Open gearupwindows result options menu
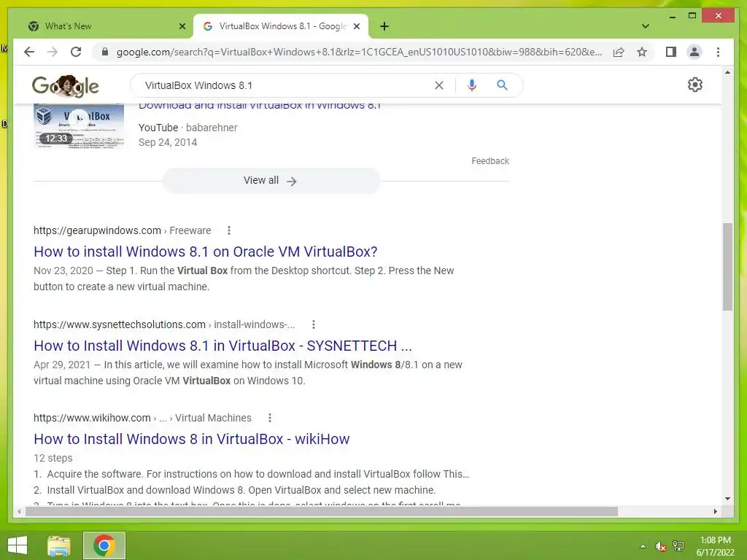This screenshot has height=560, width=747. (x=229, y=230)
